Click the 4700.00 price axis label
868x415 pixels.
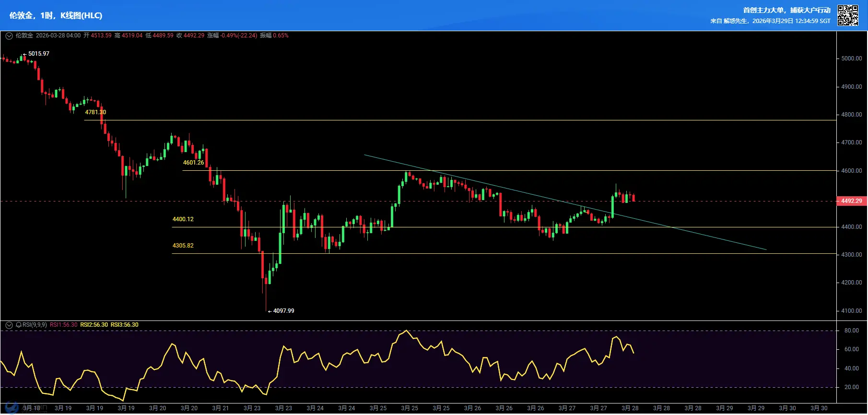pos(852,142)
